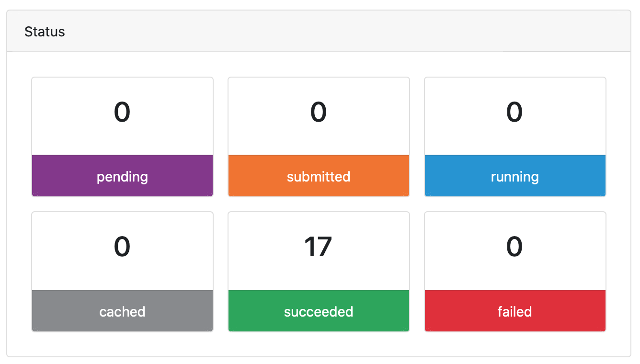Select the purple pending status label
This screenshot has width=640, height=364.
[122, 176]
